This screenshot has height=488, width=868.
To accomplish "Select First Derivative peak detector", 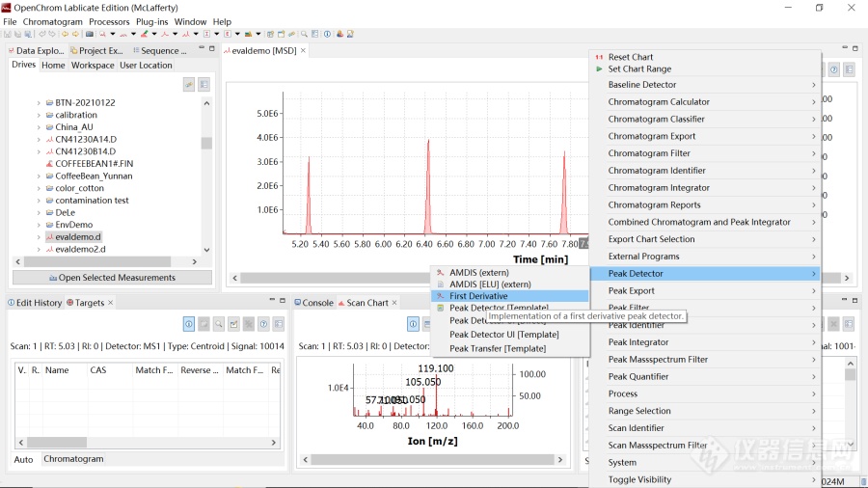I will click(478, 296).
